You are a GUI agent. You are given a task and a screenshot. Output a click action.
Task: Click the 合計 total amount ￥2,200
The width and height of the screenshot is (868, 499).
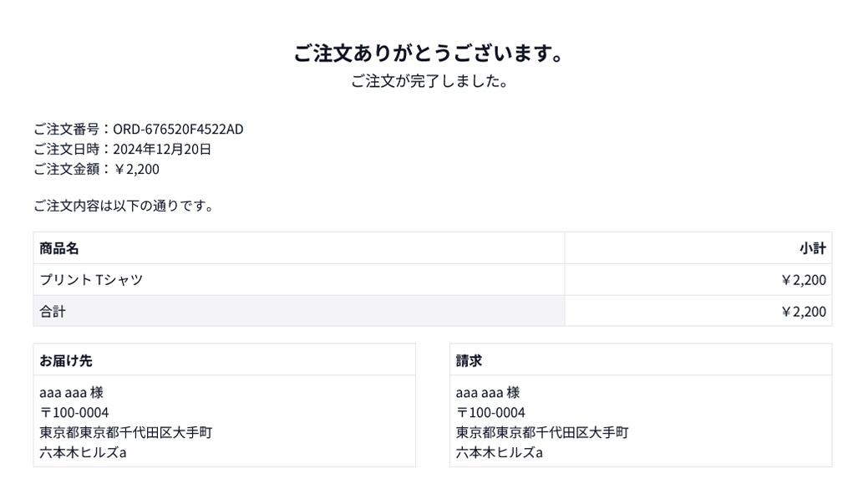point(803,311)
